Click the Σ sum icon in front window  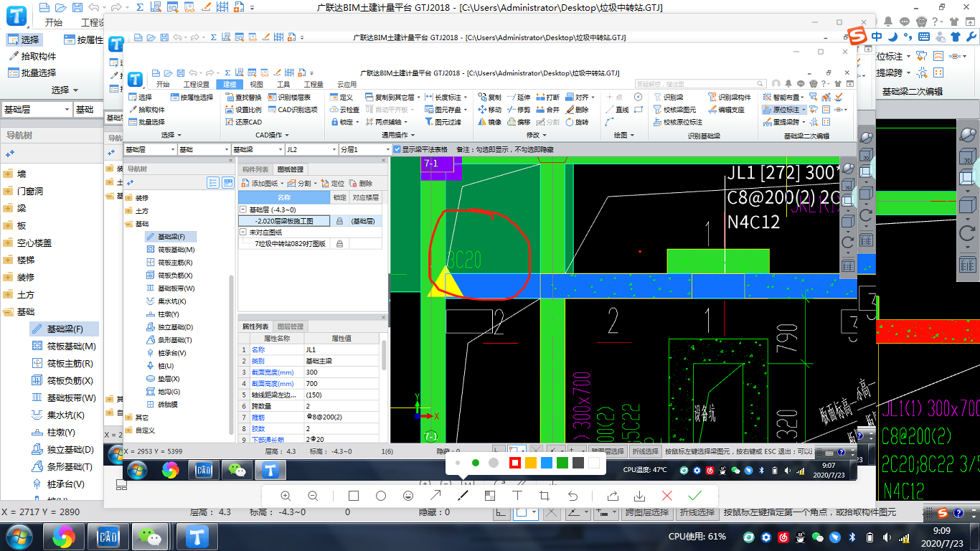pyautogui.click(x=227, y=72)
